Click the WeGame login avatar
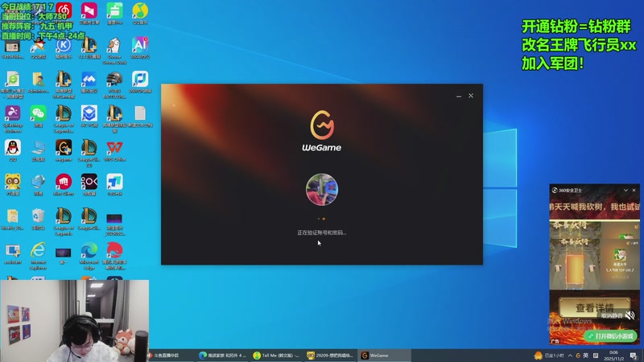644x362 pixels. click(x=321, y=189)
